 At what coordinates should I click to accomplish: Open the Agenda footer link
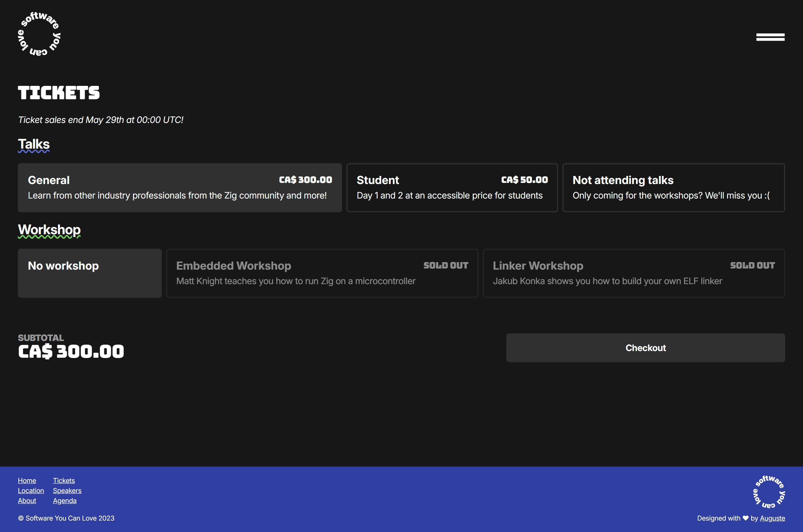coord(64,501)
